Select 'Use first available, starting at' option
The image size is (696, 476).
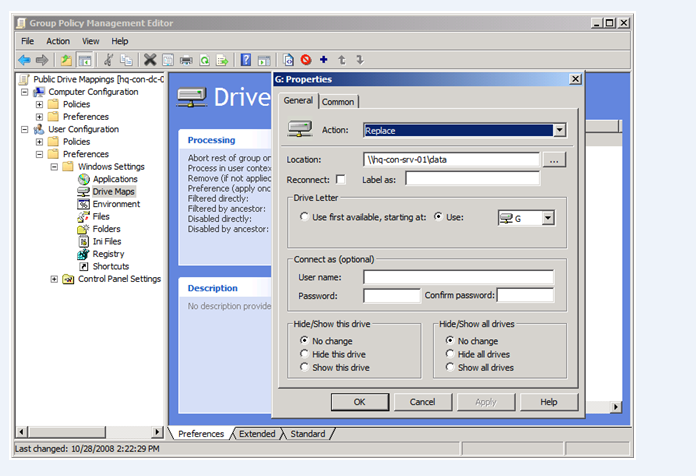click(305, 217)
